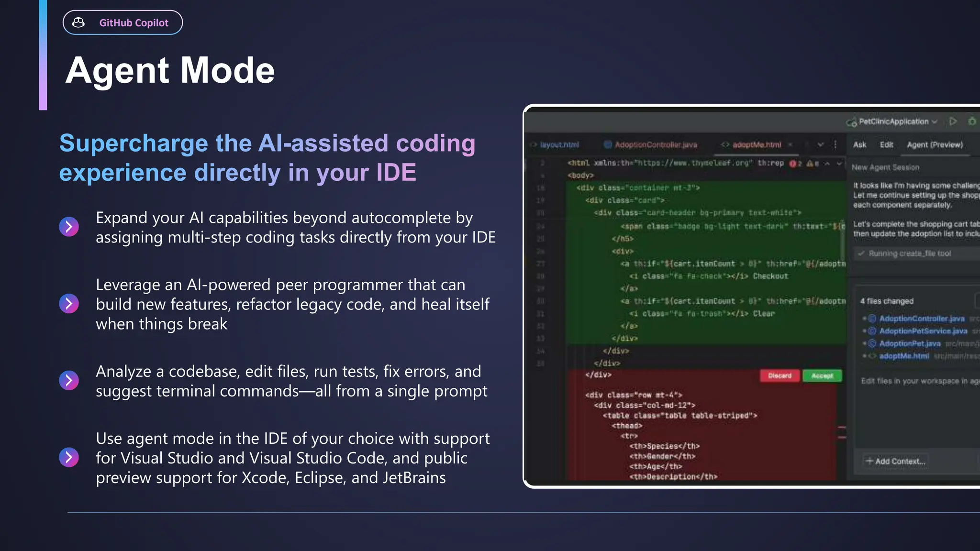980x551 pixels.
Task: Click the arrow bullet beside 'Expand your AI capabilities'
Action: point(69,227)
